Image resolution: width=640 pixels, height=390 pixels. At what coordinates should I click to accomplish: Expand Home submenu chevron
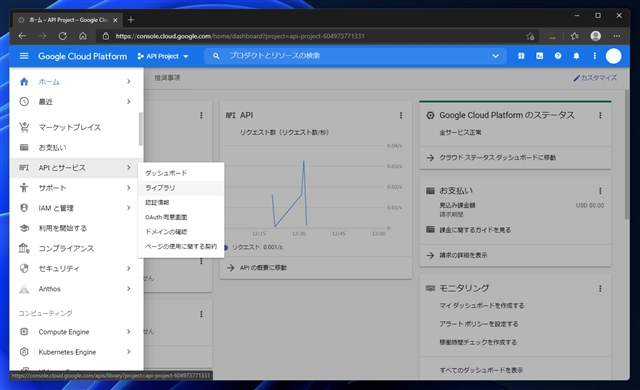[129, 82]
